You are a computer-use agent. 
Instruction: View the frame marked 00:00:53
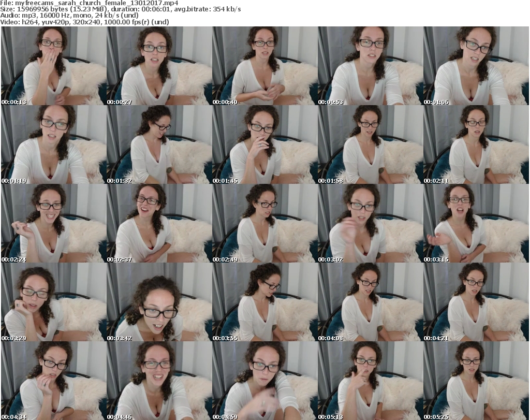point(370,66)
